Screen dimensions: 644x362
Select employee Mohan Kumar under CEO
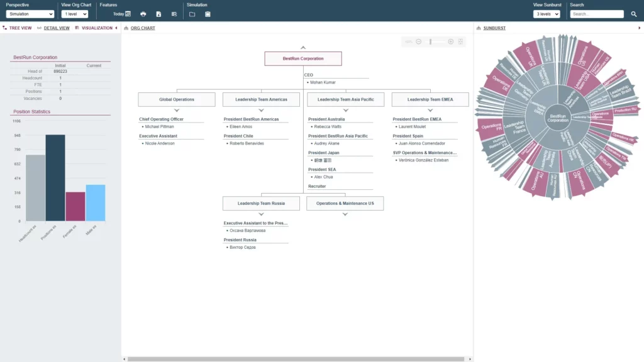coord(323,82)
